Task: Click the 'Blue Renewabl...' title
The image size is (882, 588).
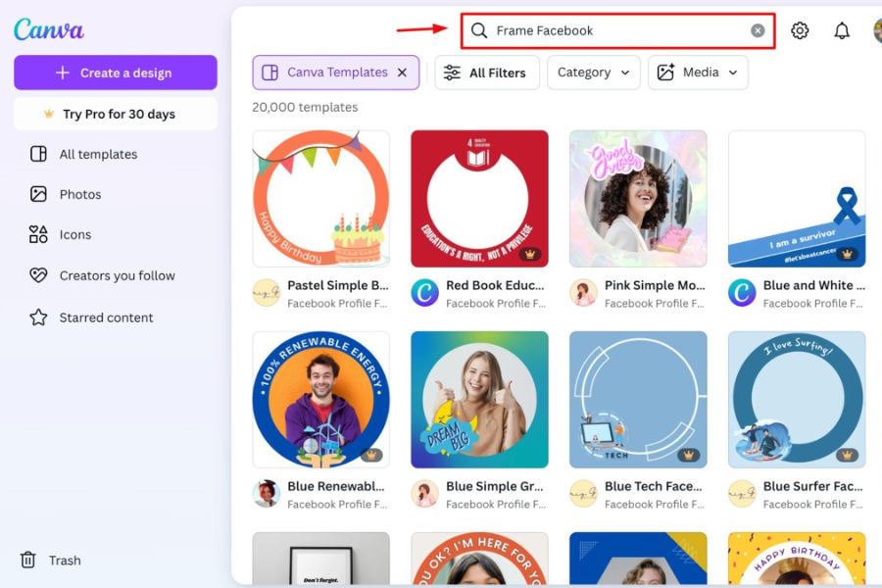Action: [336, 486]
